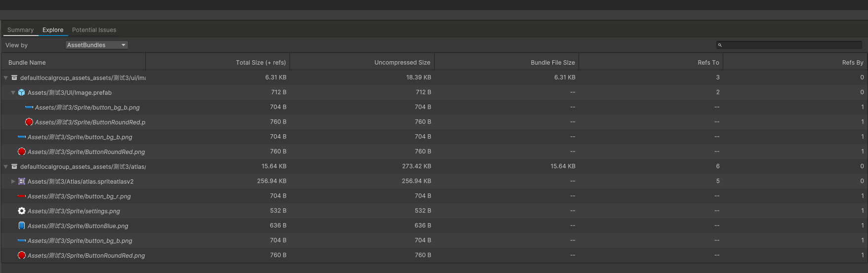Click the magnifier icon in the search box
This screenshot has width=868, height=273.
[720, 45]
